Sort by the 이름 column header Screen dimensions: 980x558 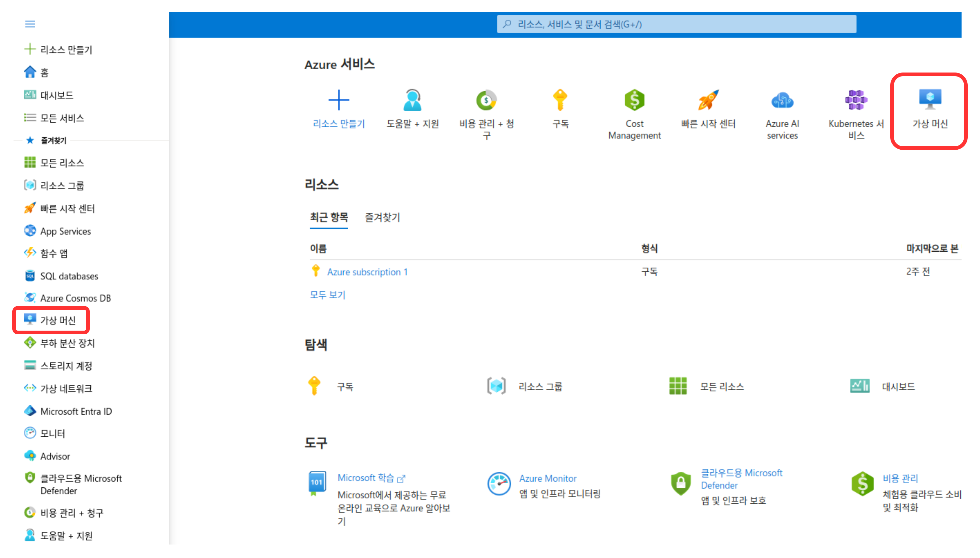click(318, 248)
